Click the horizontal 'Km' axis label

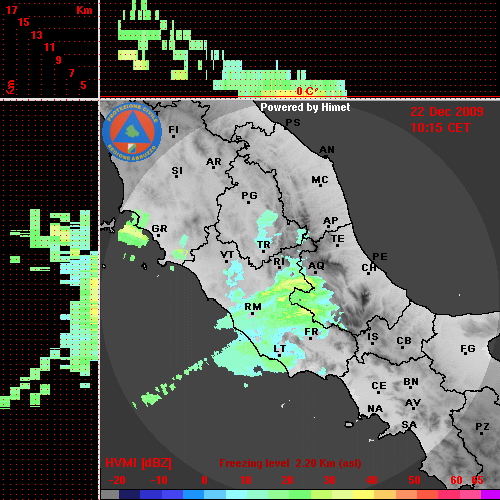click(84, 10)
